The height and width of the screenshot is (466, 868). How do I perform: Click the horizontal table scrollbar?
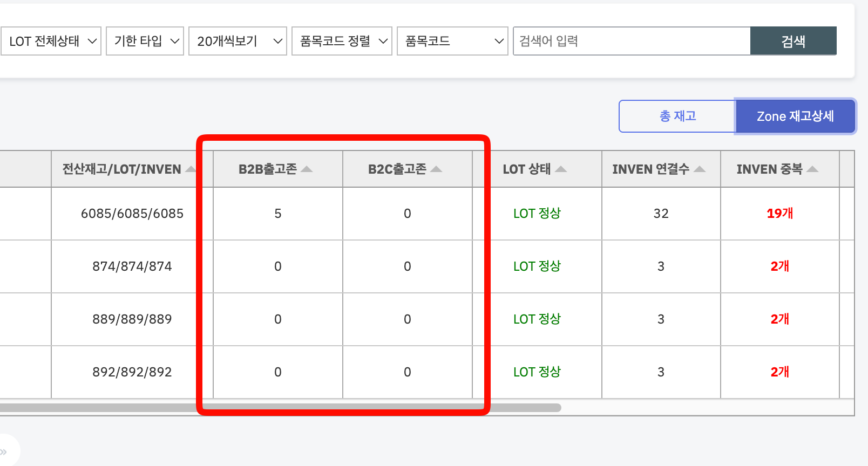coord(281,408)
